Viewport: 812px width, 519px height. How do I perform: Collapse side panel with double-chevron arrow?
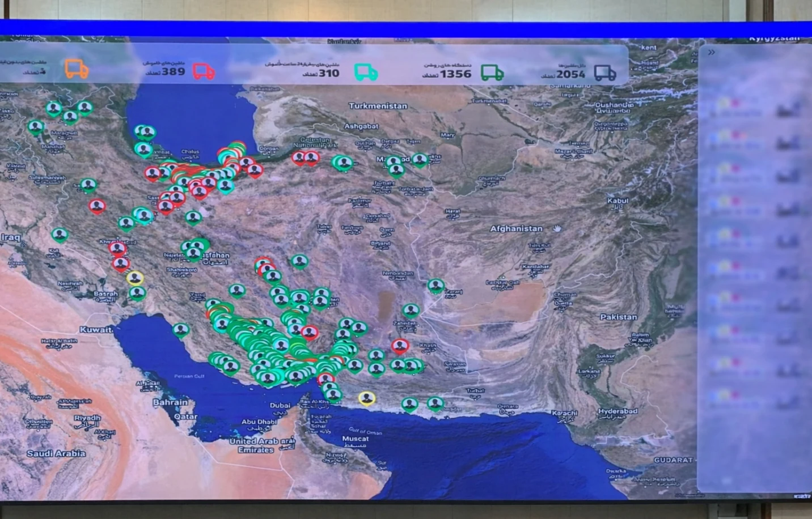click(x=711, y=52)
